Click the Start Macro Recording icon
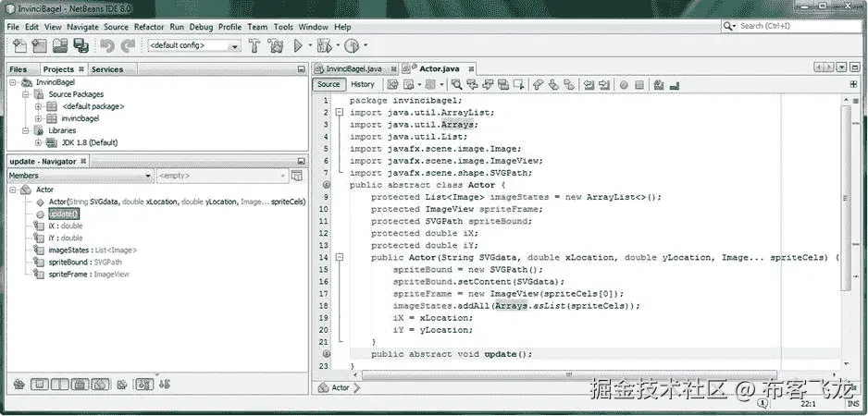The height and width of the screenshot is (416, 868). (x=624, y=85)
